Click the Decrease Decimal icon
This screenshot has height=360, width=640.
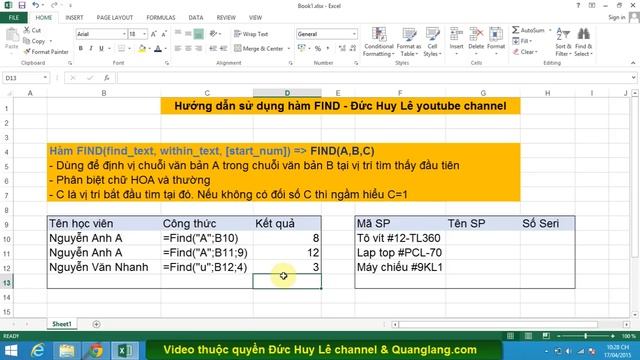coord(353,48)
